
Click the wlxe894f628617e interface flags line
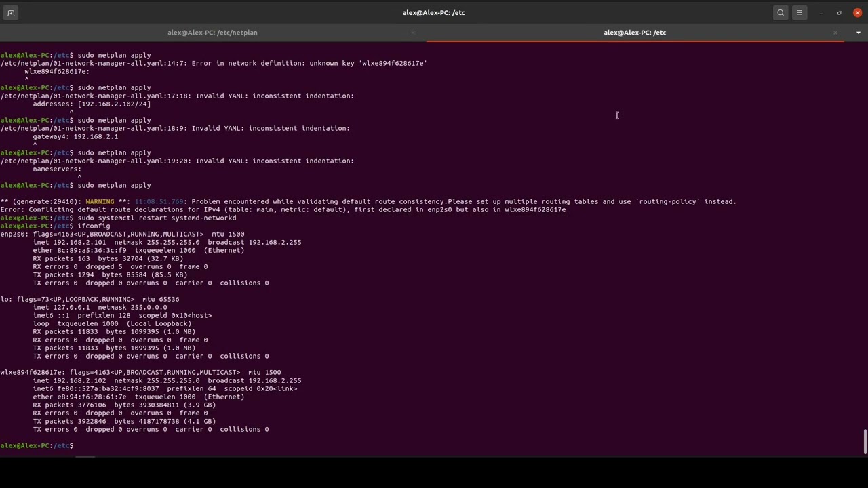tap(140, 372)
